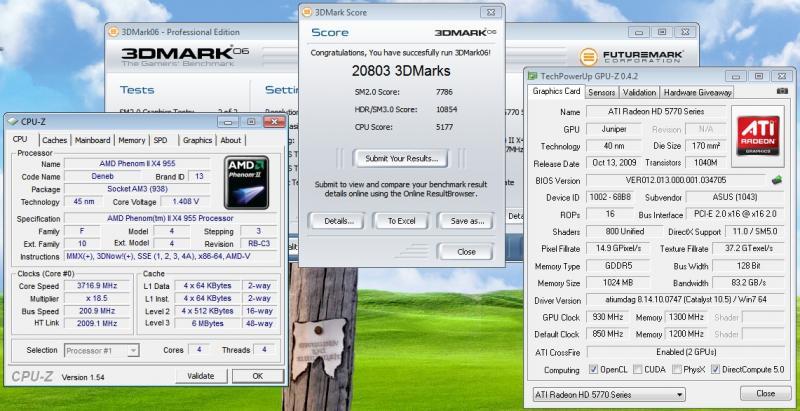800x411 pixels.
Task: Click the BIOS version save chip icon
Action: pos(777,180)
